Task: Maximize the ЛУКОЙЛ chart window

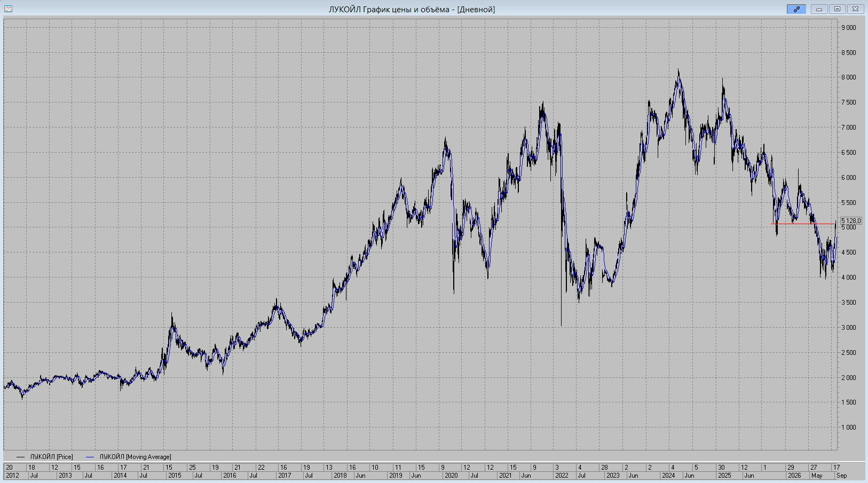Action: click(x=837, y=9)
